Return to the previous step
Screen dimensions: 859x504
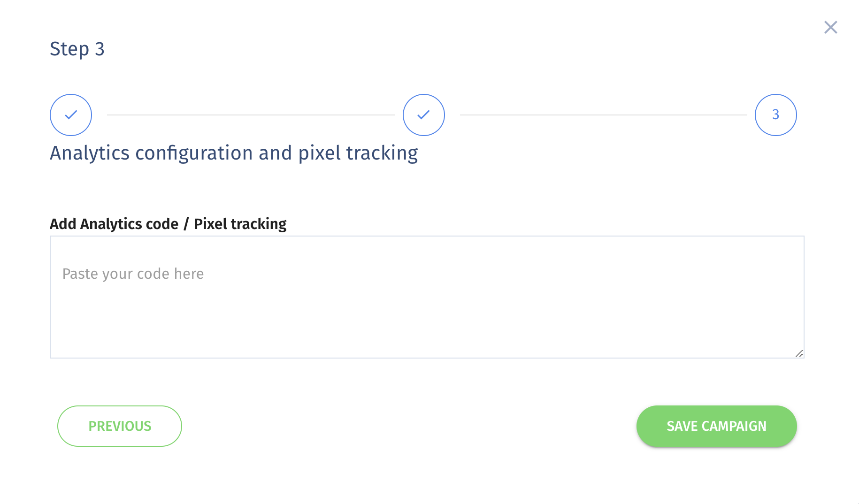(x=120, y=426)
